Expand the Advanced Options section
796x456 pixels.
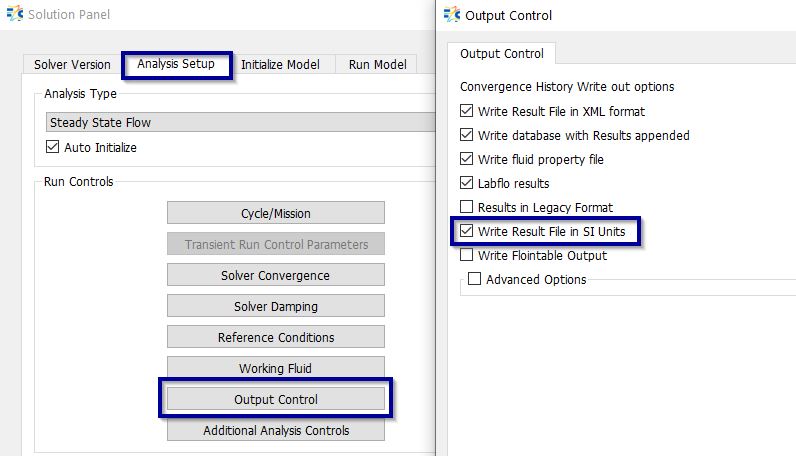pyautogui.click(x=475, y=280)
